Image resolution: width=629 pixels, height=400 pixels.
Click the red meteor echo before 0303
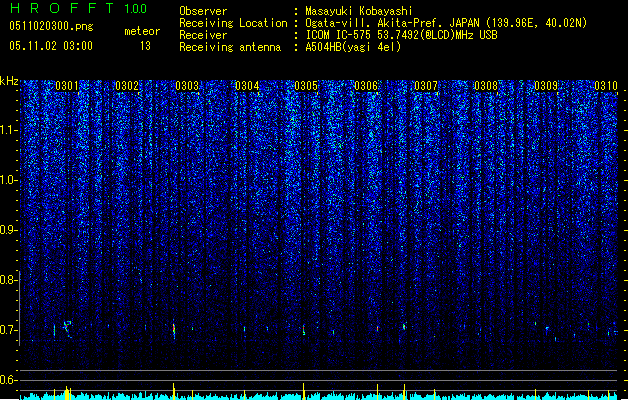[174, 329]
